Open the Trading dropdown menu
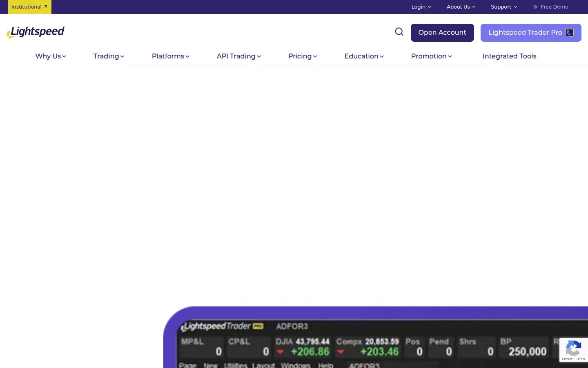 tap(109, 56)
